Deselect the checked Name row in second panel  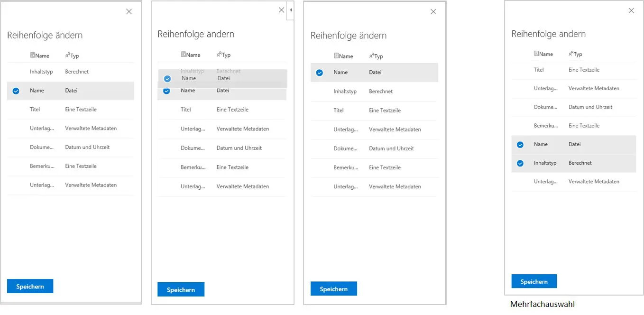(x=167, y=92)
